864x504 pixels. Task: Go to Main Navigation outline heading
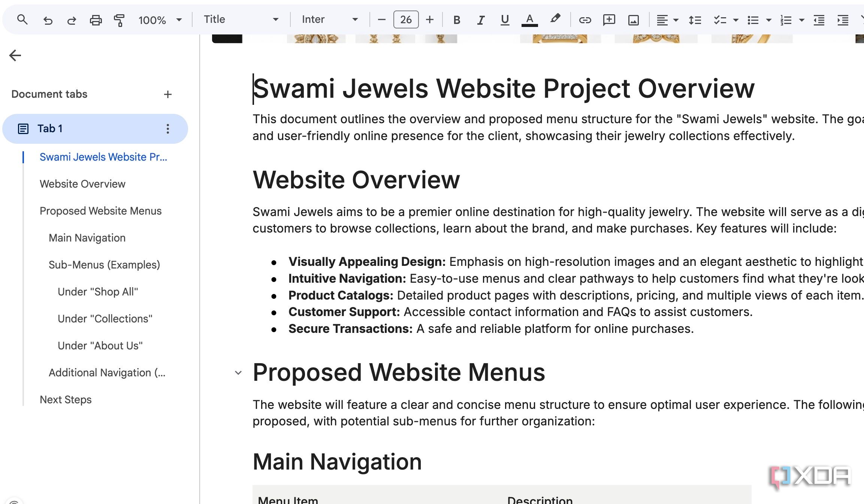pos(87,238)
